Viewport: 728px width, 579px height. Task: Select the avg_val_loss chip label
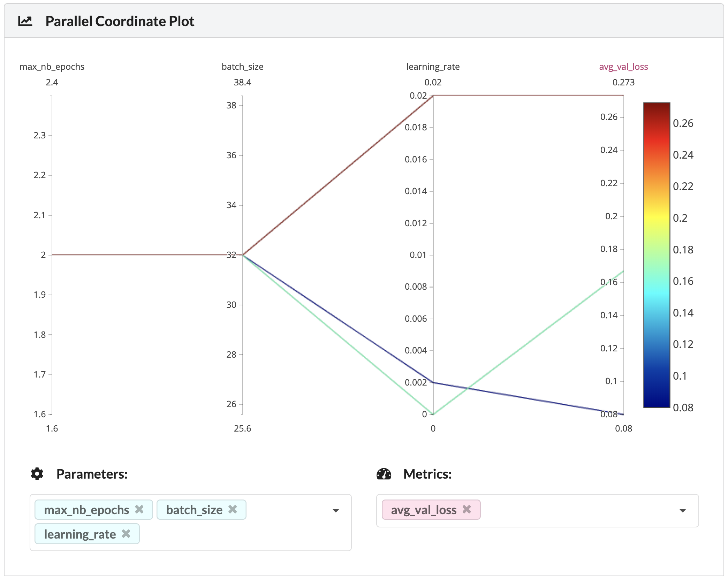424,510
